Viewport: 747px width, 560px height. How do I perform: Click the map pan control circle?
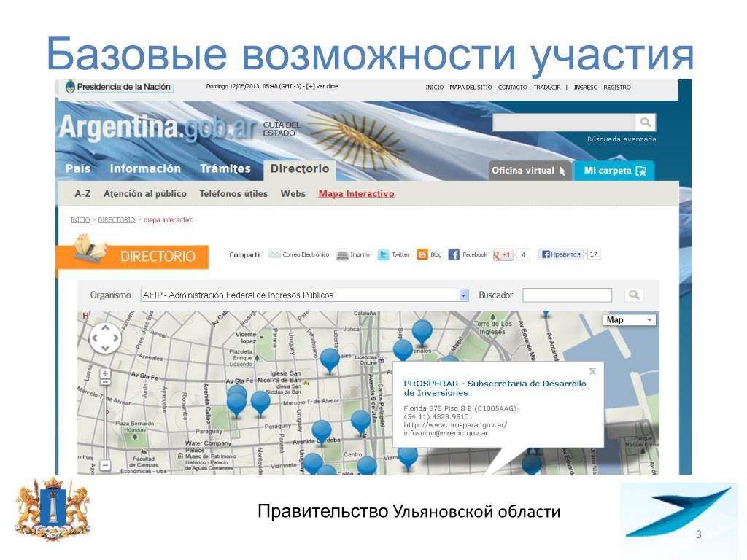pos(105,338)
